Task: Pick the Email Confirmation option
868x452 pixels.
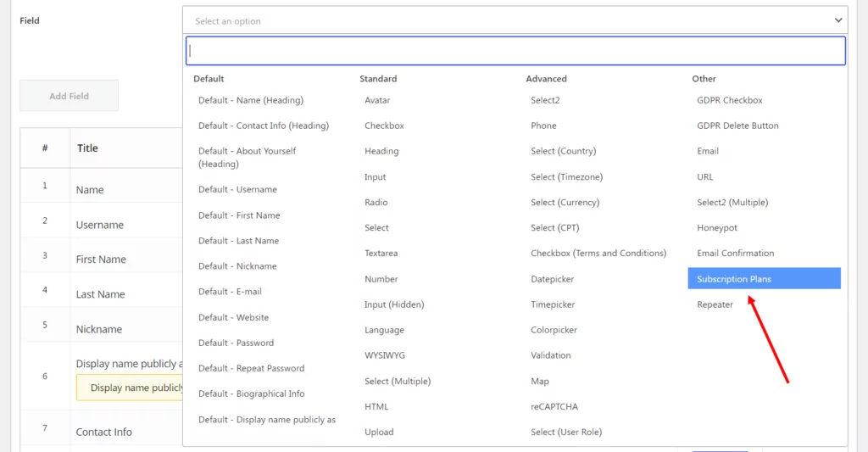Action: (736, 254)
